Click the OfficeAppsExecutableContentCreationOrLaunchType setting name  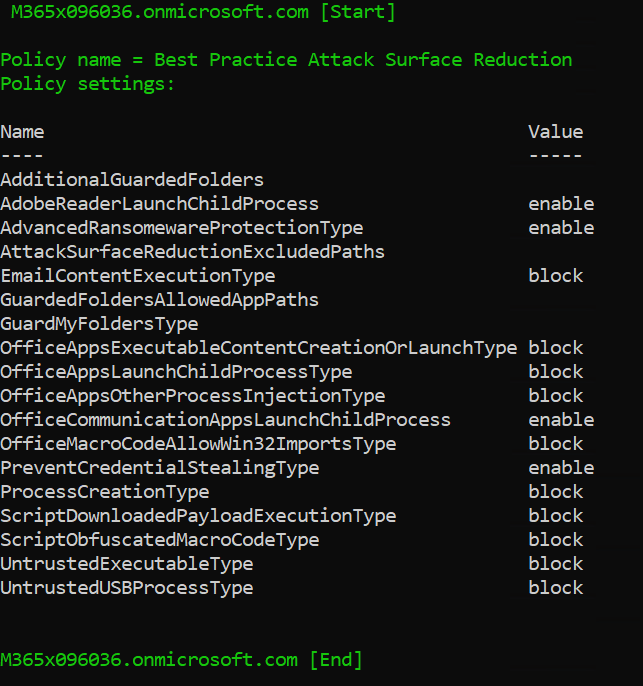click(x=258, y=348)
